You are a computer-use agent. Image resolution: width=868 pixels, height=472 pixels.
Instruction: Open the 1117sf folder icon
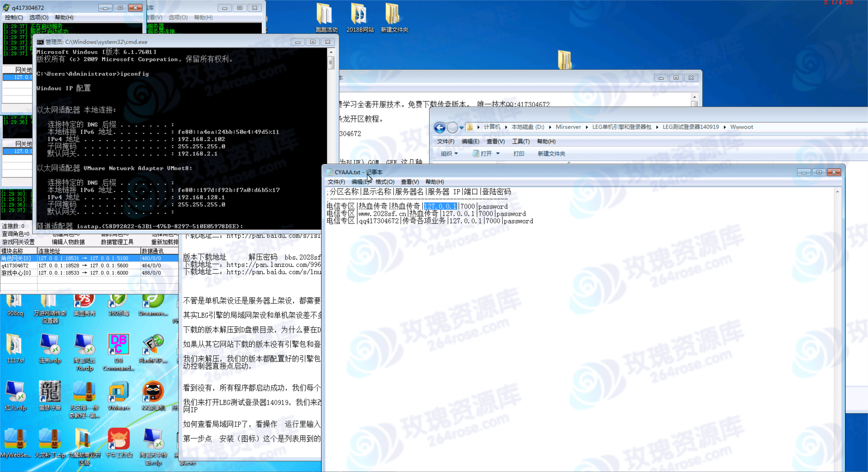pyautogui.click(x=15, y=348)
